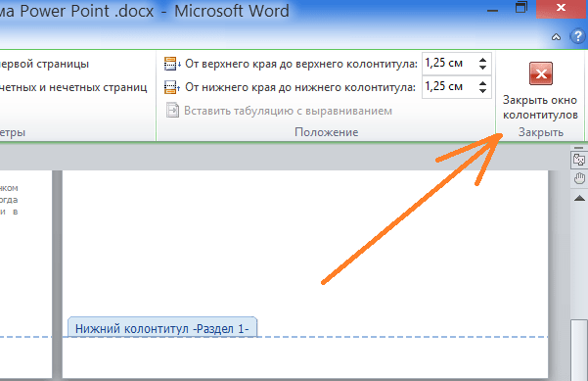Click inside the footer editing area

point(305,357)
